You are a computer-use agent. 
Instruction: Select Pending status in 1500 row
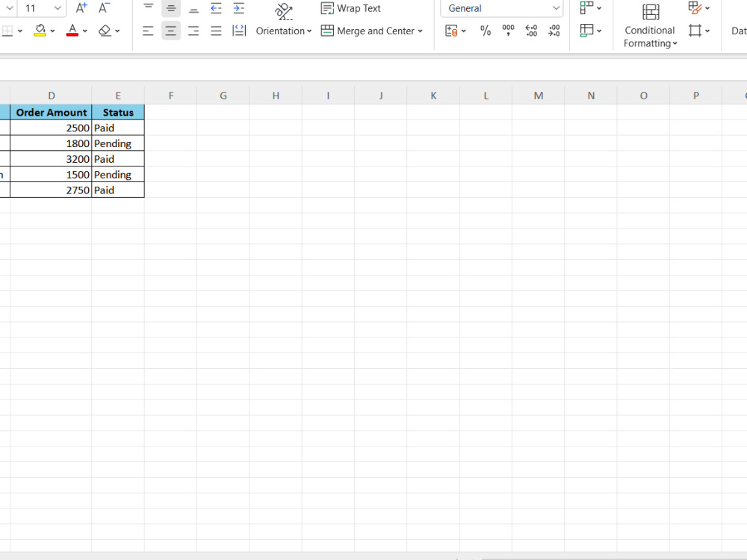click(118, 175)
